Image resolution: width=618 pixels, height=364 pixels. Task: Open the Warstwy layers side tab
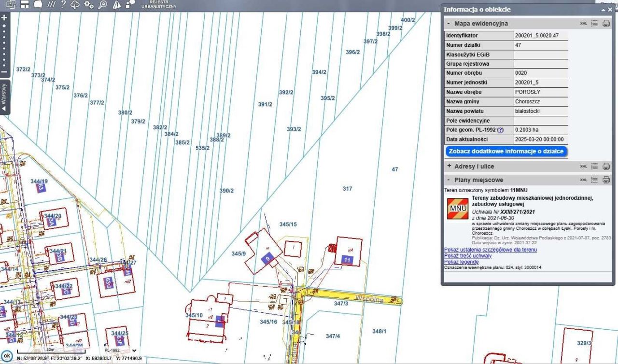[4, 97]
